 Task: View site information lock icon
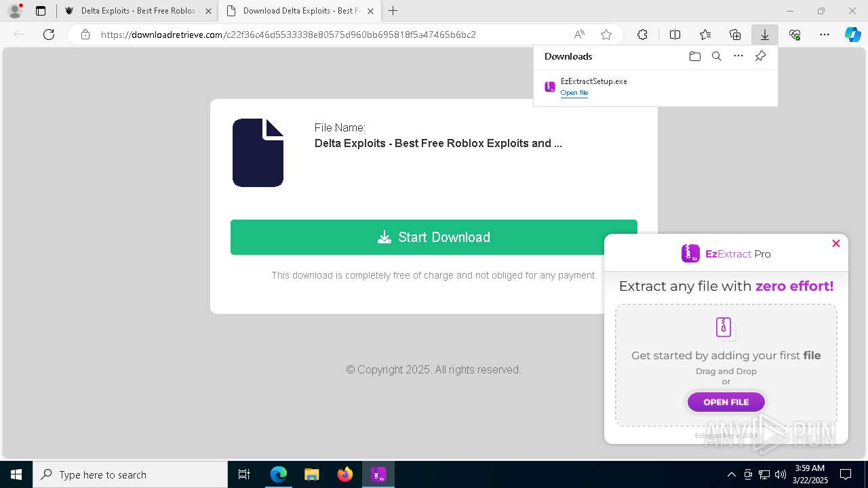pyautogui.click(x=85, y=35)
